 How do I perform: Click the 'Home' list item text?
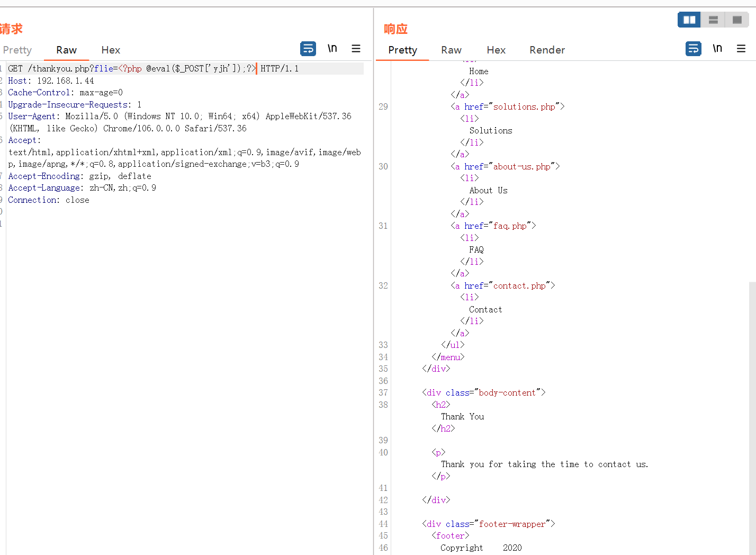tap(479, 71)
